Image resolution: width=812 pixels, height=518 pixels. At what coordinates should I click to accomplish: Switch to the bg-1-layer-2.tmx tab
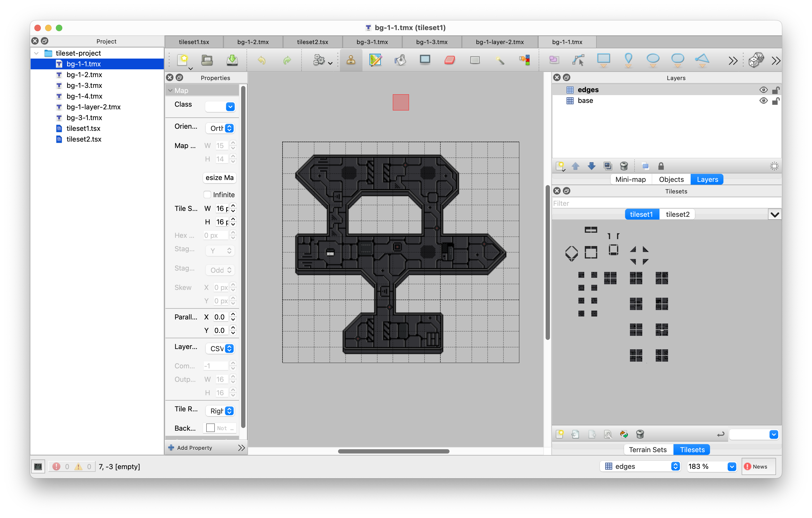click(499, 42)
